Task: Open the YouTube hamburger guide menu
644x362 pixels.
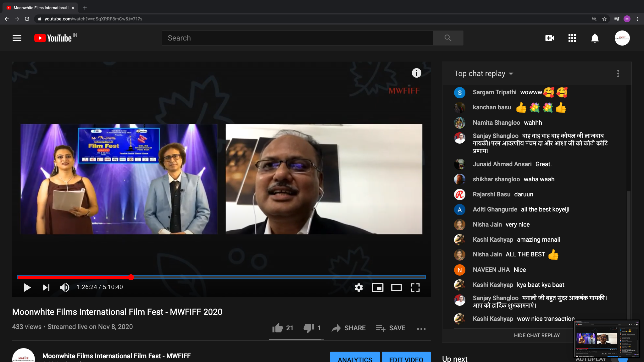Action: pyautogui.click(x=17, y=38)
